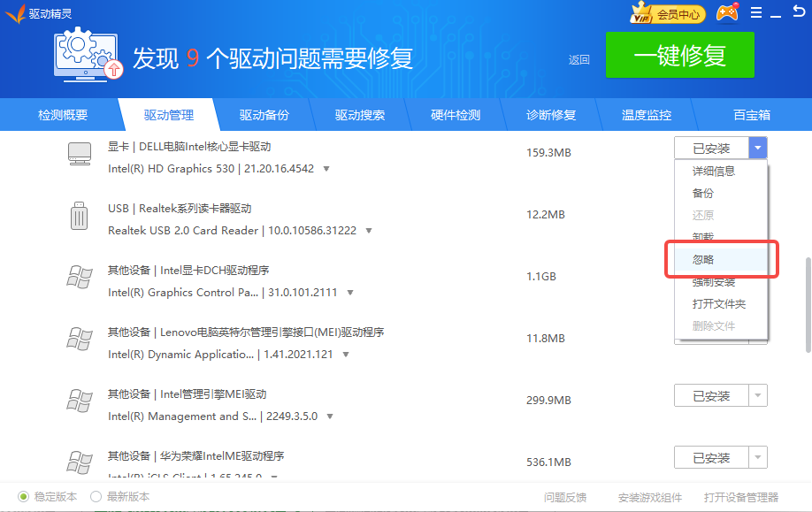Open dropdown arrow beside Intel管理引擎MEI驱动 已安装 button

coord(757,395)
